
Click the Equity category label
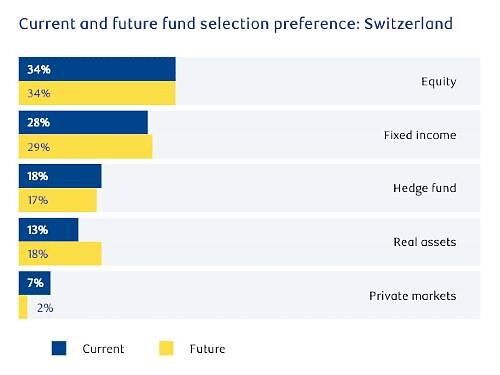[439, 82]
